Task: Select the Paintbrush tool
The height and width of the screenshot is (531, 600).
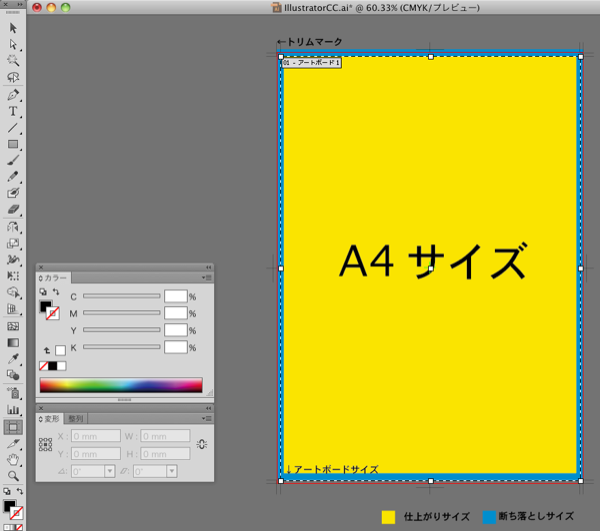Action: pyautogui.click(x=14, y=160)
